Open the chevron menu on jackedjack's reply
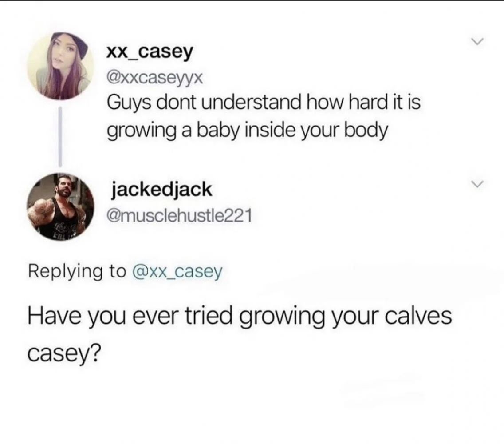The image size is (504, 444). tap(478, 184)
